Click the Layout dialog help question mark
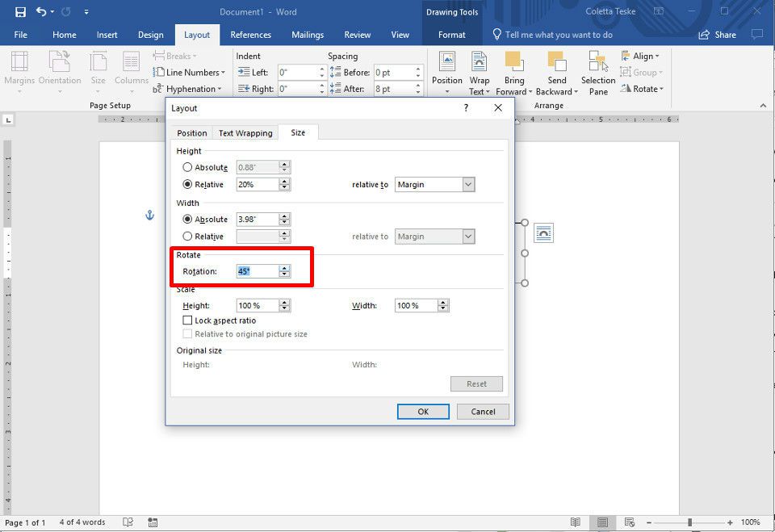 click(466, 108)
